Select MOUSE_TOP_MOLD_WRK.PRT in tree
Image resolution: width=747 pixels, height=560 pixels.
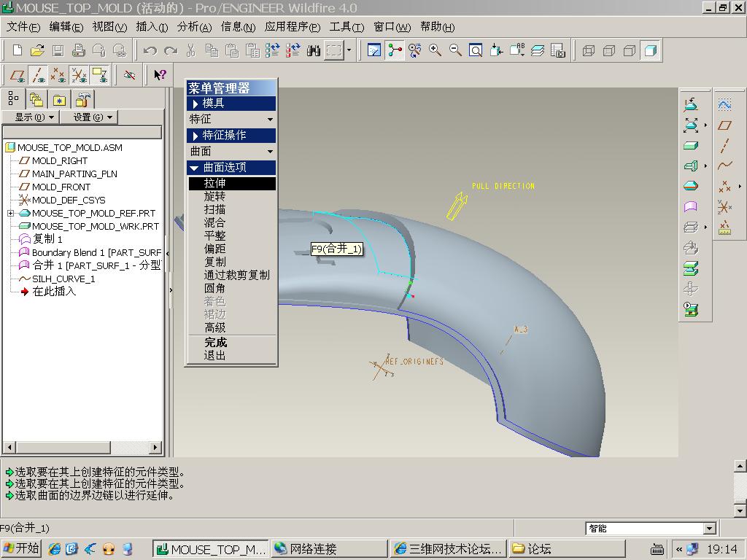point(96,226)
